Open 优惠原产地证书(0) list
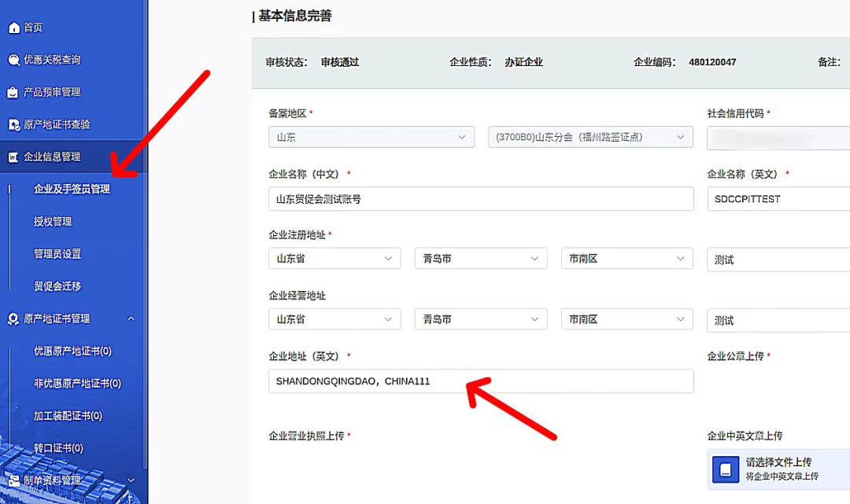Image resolution: width=850 pixels, height=504 pixels. [x=72, y=351]
